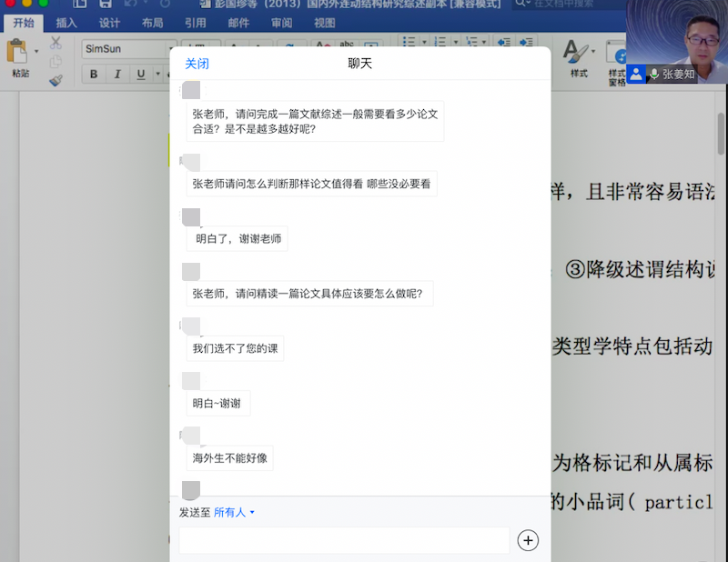The height and width of the screenshot is (562, 728).
Task: Toggle Bold formatting button
Action: pyautogui.click(x=94, y=75)
